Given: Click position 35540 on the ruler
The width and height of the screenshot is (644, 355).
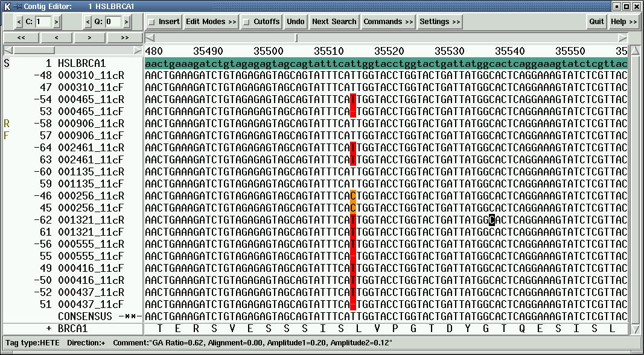Looking at the screenshot, I should coord(509,51).
